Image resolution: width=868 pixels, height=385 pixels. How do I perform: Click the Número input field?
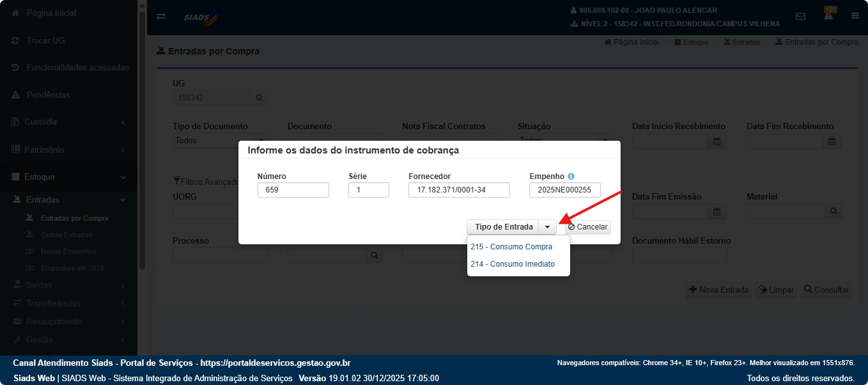click(293, 190)
